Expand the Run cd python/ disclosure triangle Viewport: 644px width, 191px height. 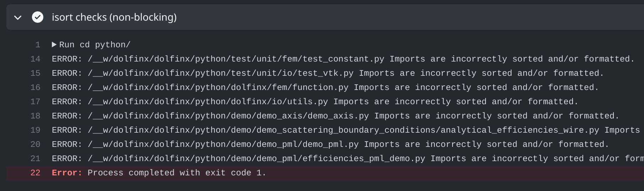(x=54, y=44)
